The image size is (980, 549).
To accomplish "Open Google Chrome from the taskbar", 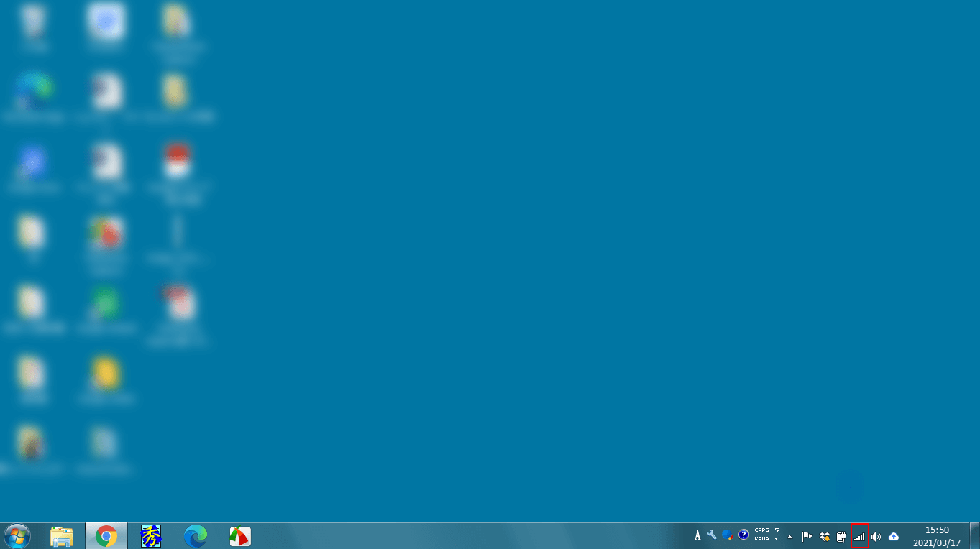I will [x=106, y=536].
